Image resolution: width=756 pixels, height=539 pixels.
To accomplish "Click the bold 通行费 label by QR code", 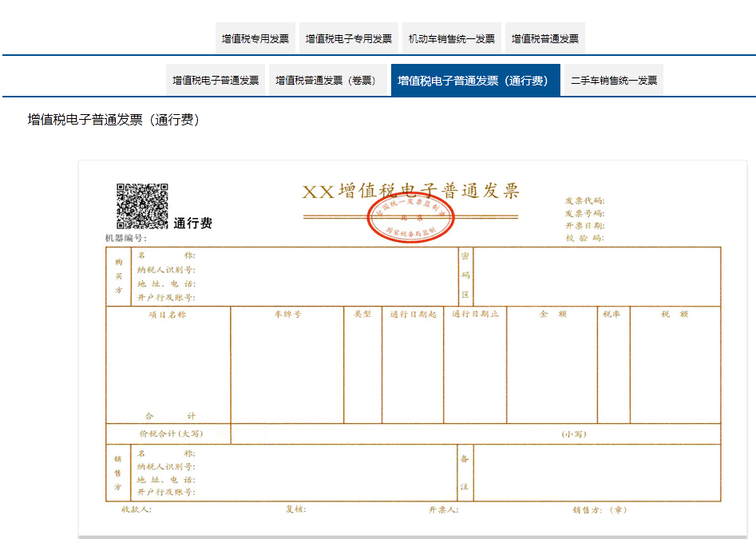I will pos(193,223).
